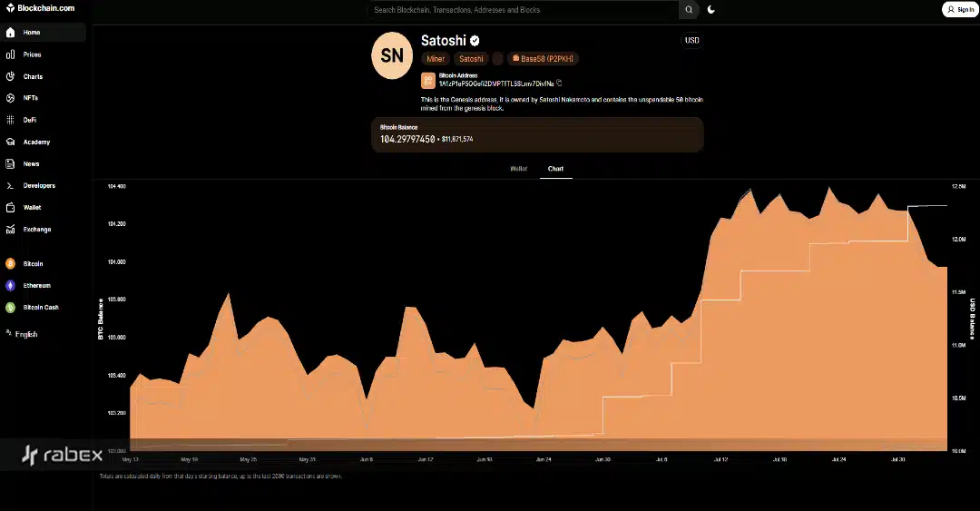The image size is (980, 511).
Task: Click the BTC Balance axis title
Action: coord(101,319)
